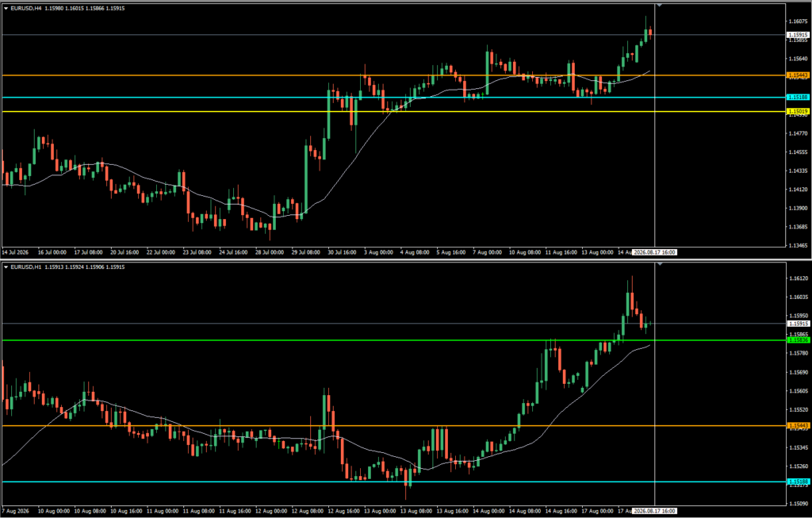Image resolution: width=812 pixels, height=518 pixels.
Task: Click the chart shift triangle on H1 chart
Action: point(659,263)
